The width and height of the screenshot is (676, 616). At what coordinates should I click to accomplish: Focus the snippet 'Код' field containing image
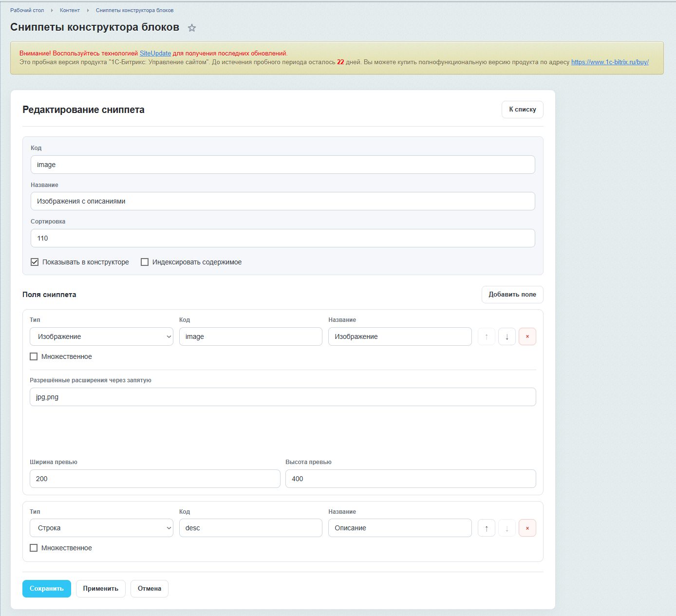tap(283, 165)
